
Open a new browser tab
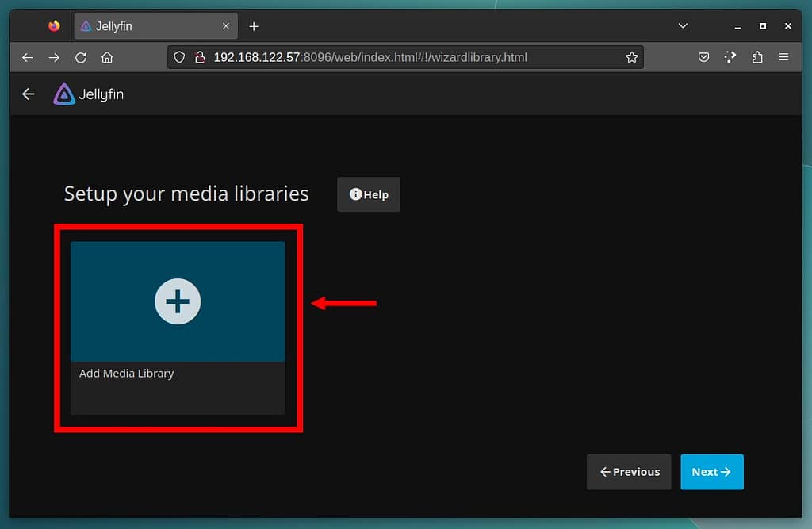point(254,26)
